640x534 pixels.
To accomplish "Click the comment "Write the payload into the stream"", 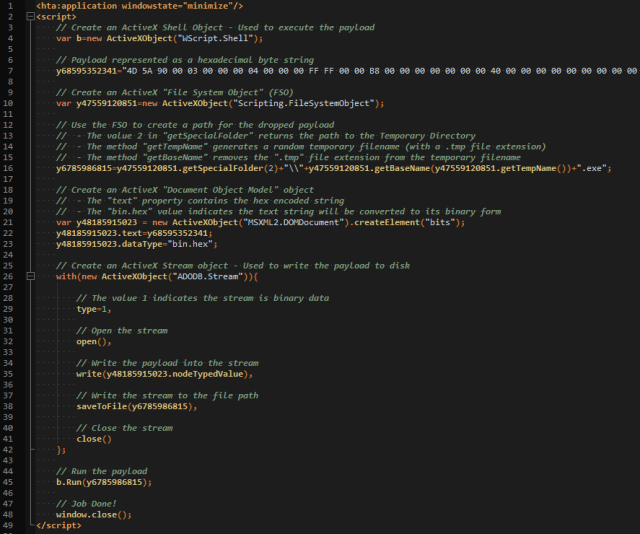I will pos(167,363).
